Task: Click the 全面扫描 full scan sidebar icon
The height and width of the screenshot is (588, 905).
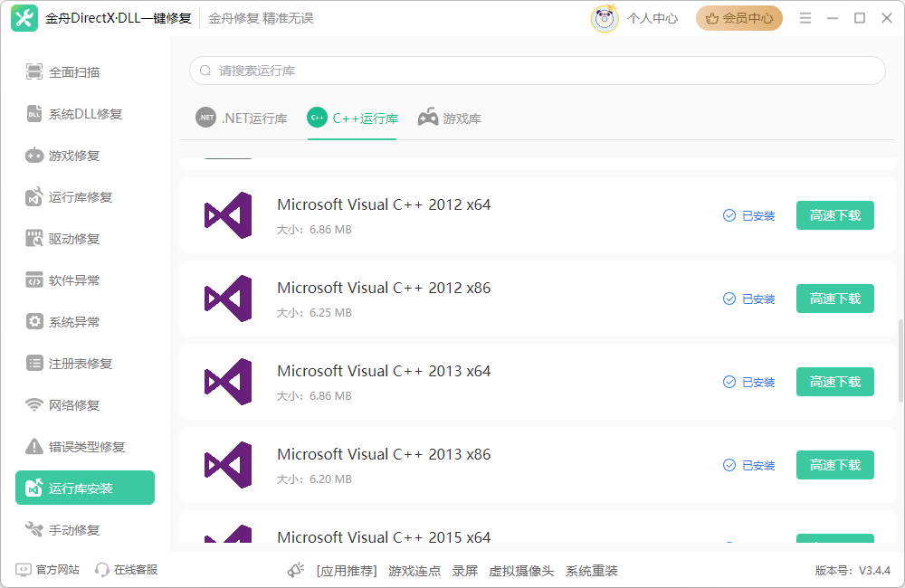Action: coord(34,72)
